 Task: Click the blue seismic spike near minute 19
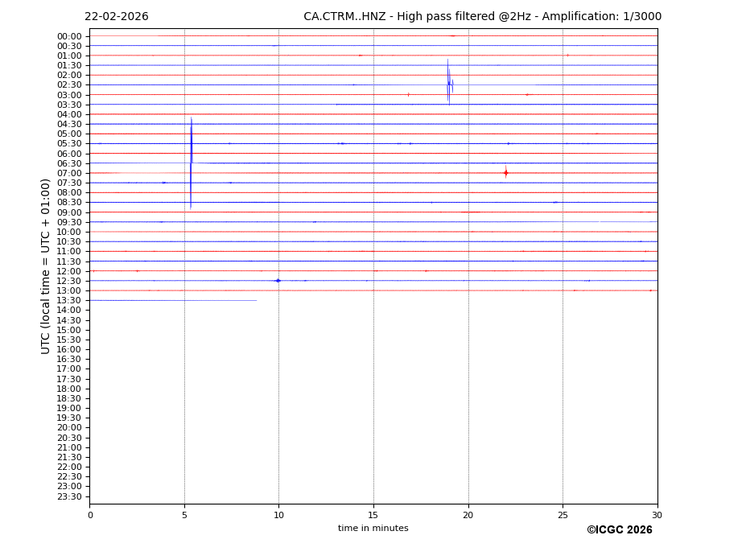click(449, 84)
